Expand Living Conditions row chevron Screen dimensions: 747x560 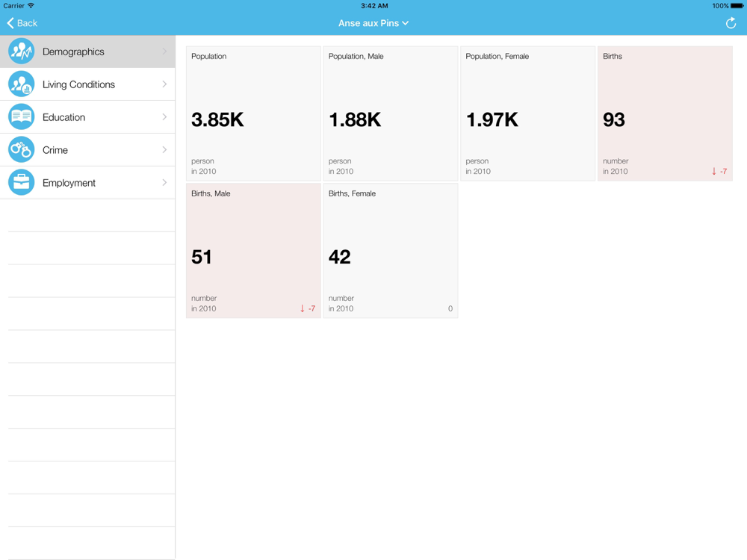pos(164,84)
